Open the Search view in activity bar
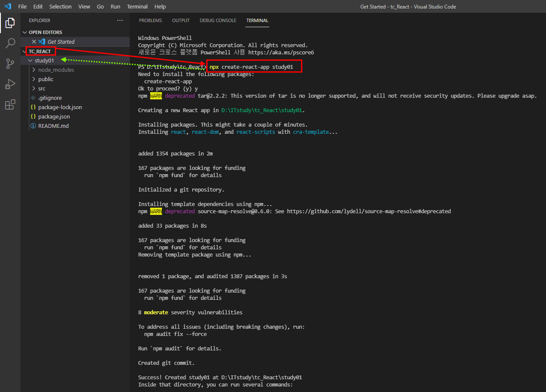Image resolution: width=546 pixels, height=392 pixels. tap(10, 43)
